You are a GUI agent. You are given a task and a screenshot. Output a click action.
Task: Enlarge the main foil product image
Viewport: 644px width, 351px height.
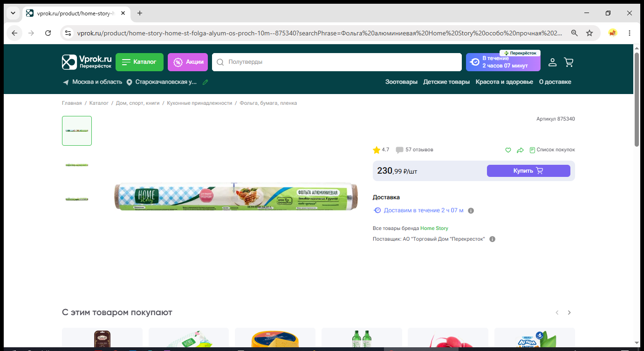click(x=237, y=196)
